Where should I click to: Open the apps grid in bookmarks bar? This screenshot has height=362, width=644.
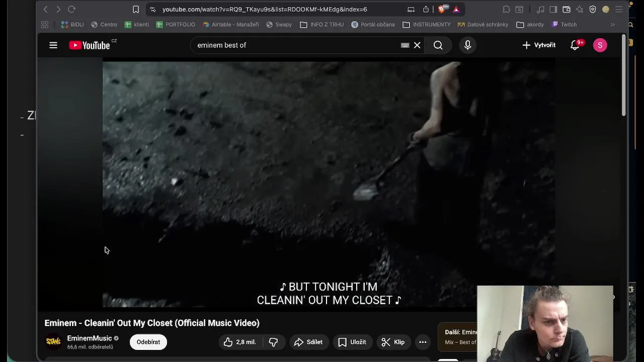click(45, 24)
